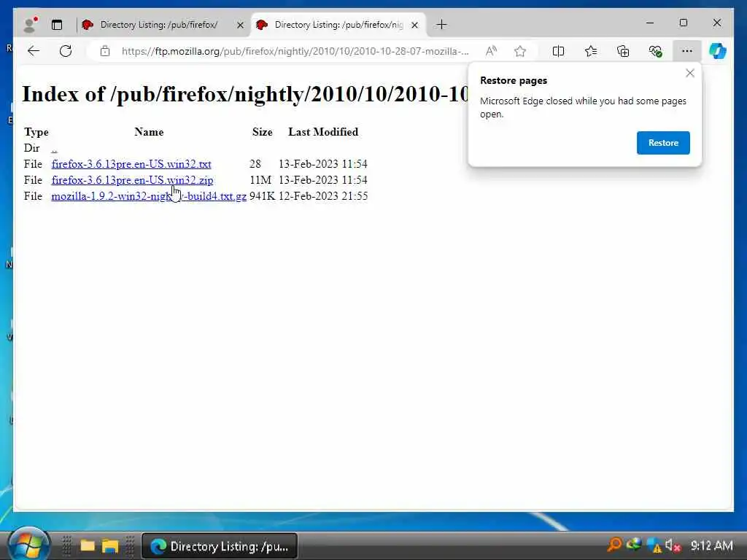Open the Copilot sidebar

[718, 51]
